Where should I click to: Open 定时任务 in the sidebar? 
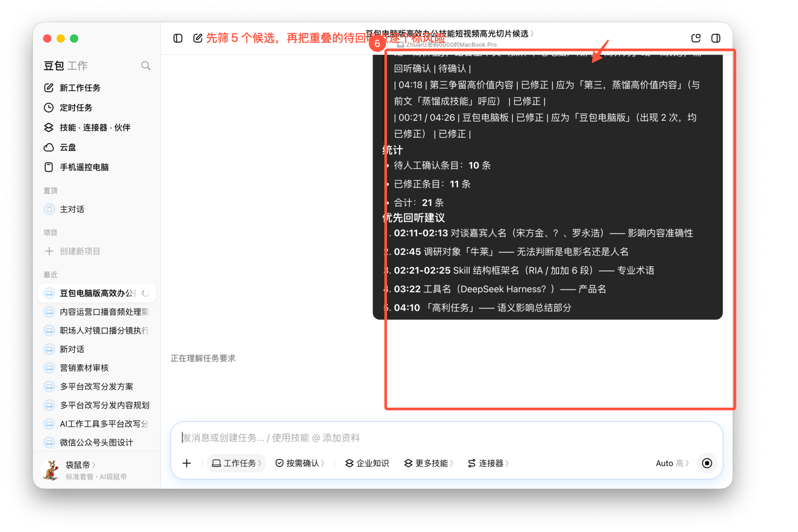[x=96, y=108]
